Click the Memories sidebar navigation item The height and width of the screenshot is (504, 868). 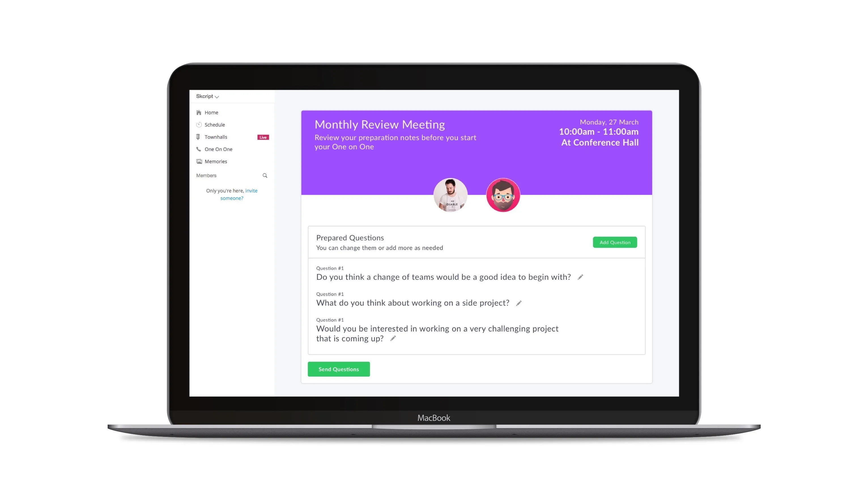pyautogui.click(x=216, y=161)
